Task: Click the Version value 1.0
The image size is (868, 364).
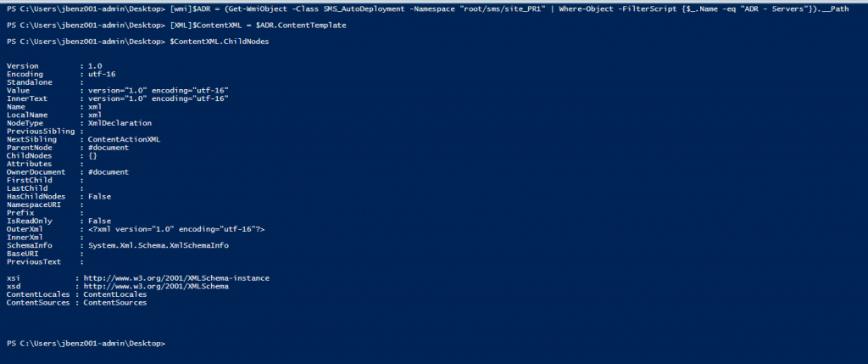Action: tap(95, 65)
